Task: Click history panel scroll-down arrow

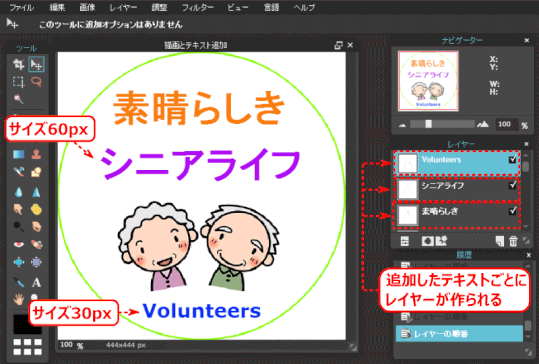Action: (x=528, y=337)
